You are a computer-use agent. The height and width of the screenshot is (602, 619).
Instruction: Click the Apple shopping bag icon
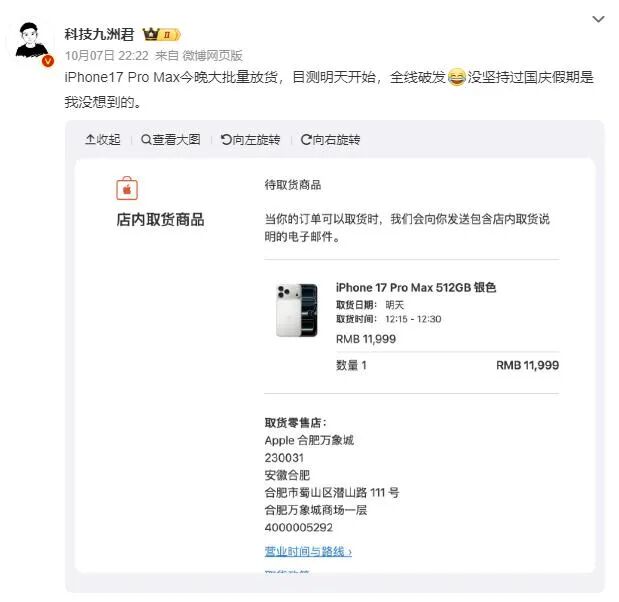pos(127,188)
